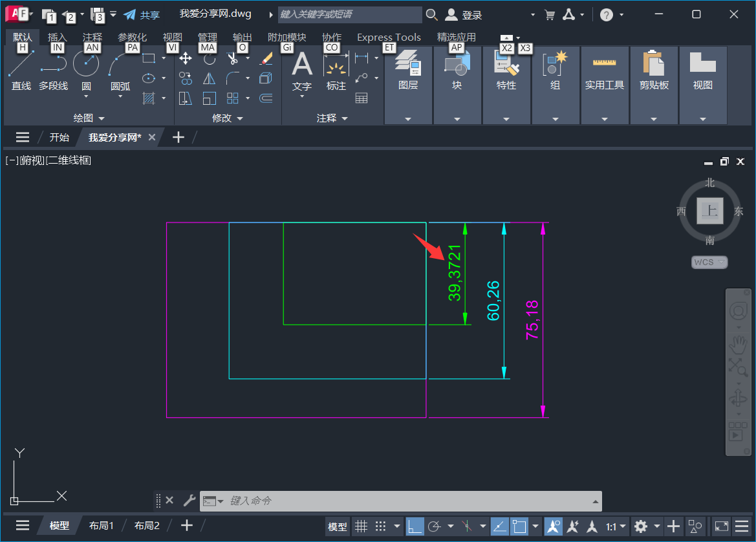The width and height of the screenshot is (756, 542).
Task: Activate the Offset tool
Action: click(x=266, y=98)
